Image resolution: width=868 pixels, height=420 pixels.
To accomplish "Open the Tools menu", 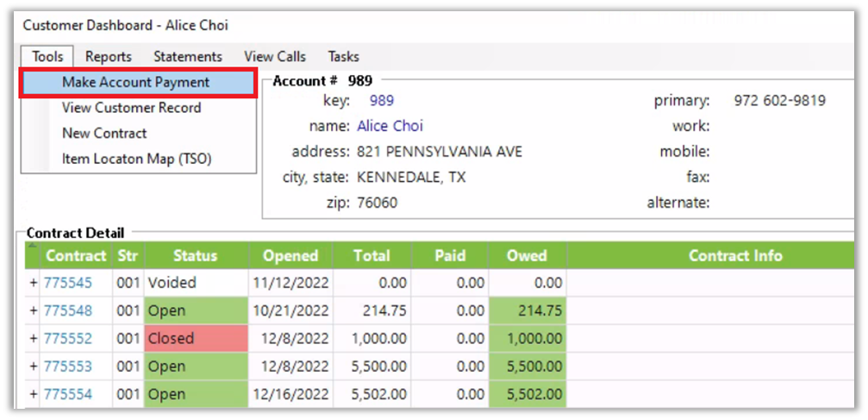I will point(47,57).
